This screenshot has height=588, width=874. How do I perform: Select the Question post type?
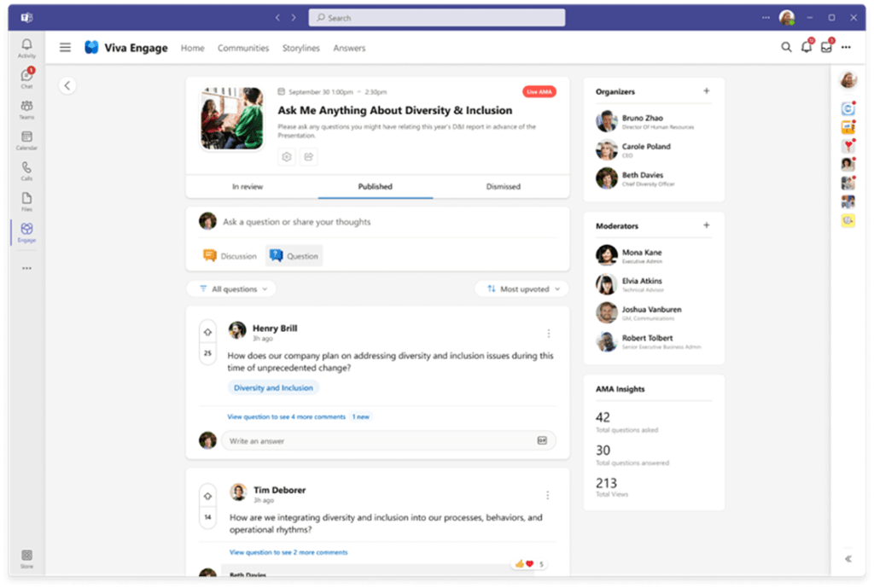tap(294, 256)
